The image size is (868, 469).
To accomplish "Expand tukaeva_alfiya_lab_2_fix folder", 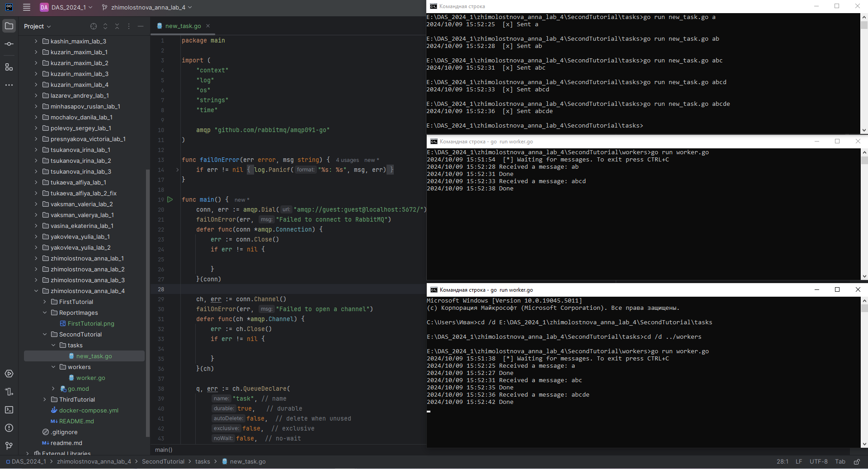I will (x=36, y=193).
